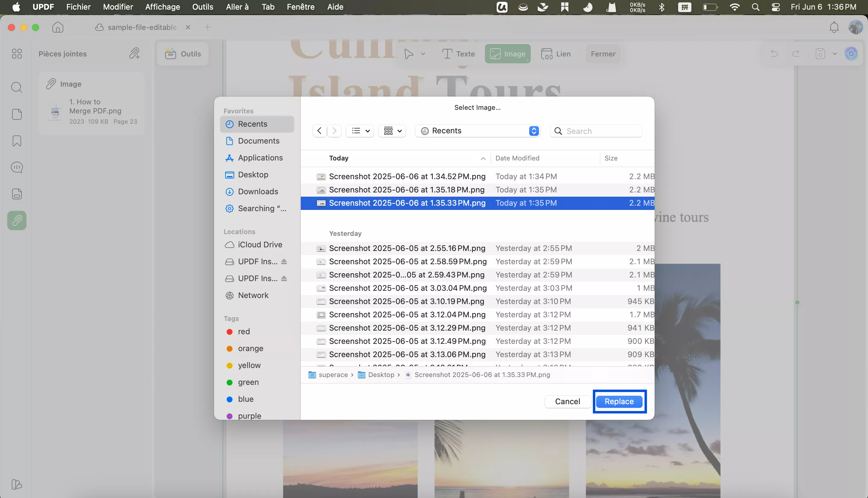Image resolution: width=868 pixels, height=498 pixels.
Task: Select Screenshot 2025-06-05 at 3.10.19 PM.png
Action: 477,301
